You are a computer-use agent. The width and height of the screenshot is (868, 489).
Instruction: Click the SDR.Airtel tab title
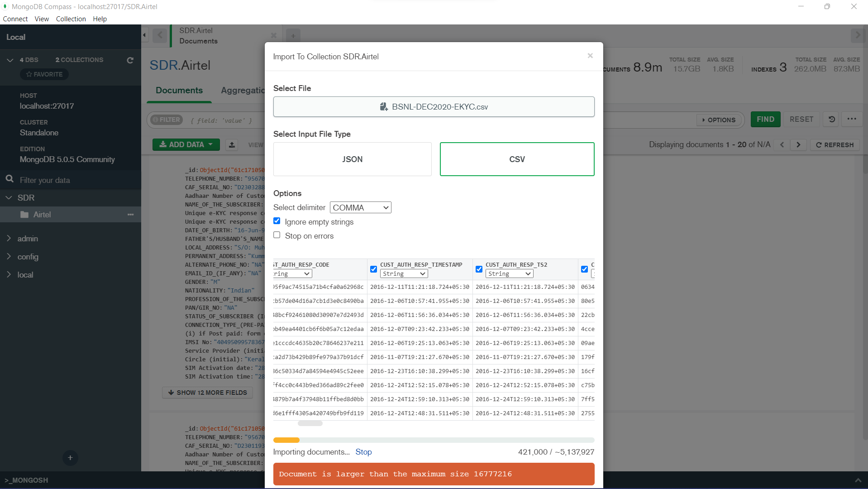pos(196,30)
